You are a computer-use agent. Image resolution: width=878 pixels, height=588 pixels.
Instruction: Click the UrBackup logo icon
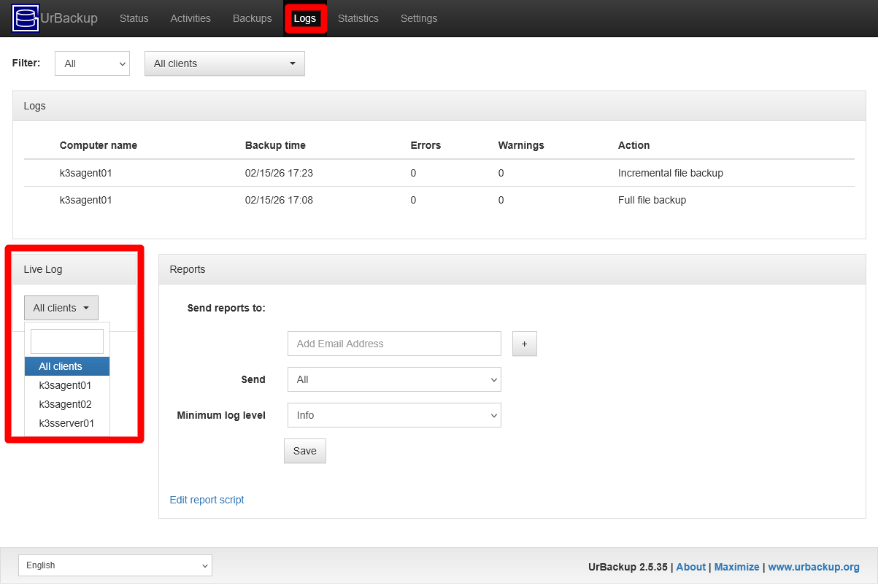point(25,18)
